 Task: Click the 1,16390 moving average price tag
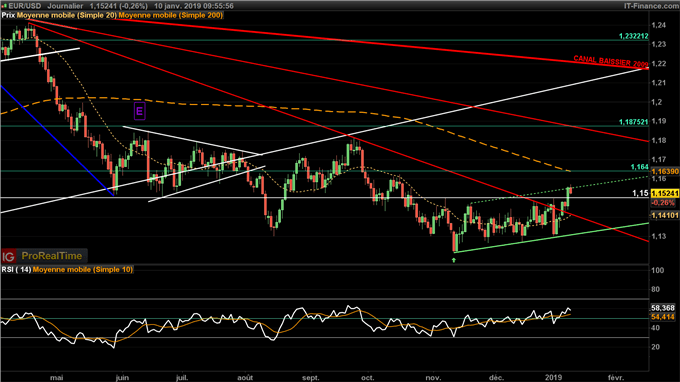click(665, 172)
